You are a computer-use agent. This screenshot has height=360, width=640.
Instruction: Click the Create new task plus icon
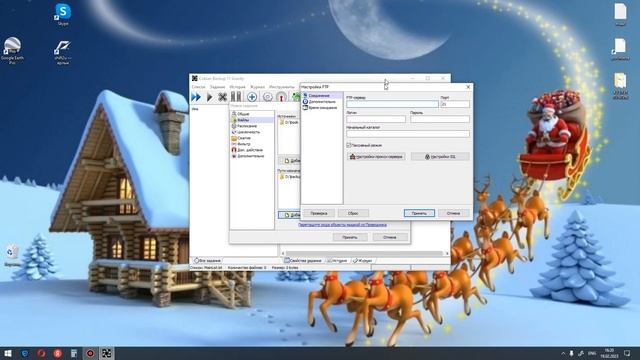[x=252, y=97]
